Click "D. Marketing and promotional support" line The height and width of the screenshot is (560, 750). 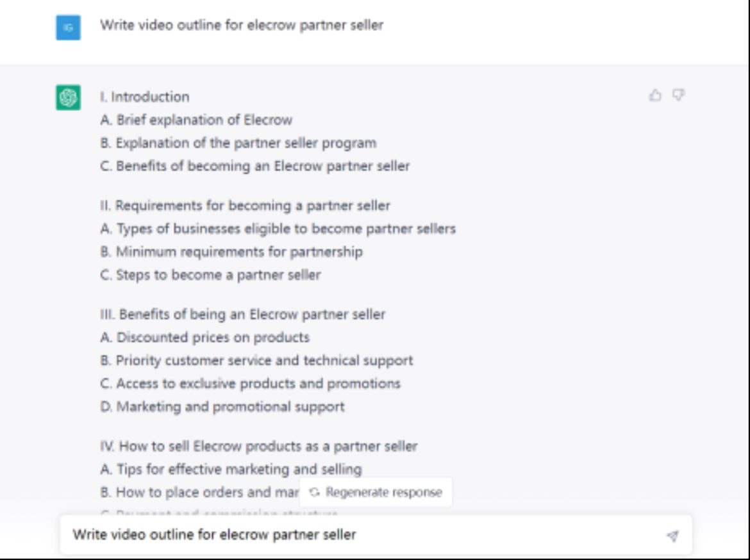(222, 407)
